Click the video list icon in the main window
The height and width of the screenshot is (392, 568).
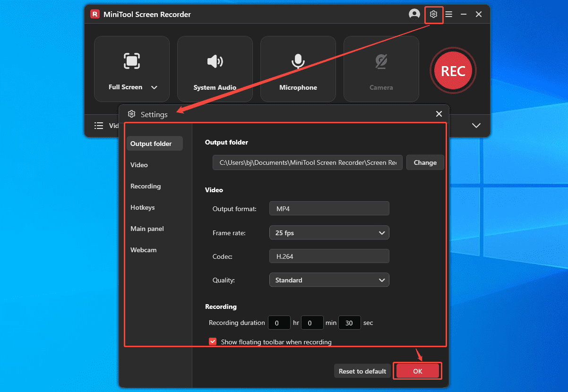click(x=99, y=126)
